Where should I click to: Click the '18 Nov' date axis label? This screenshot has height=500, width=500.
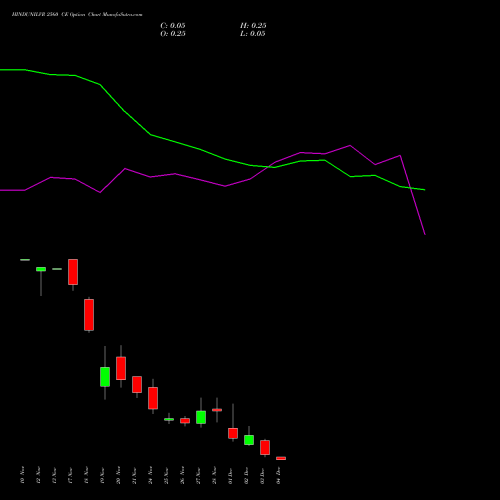[x=86, y=475]
